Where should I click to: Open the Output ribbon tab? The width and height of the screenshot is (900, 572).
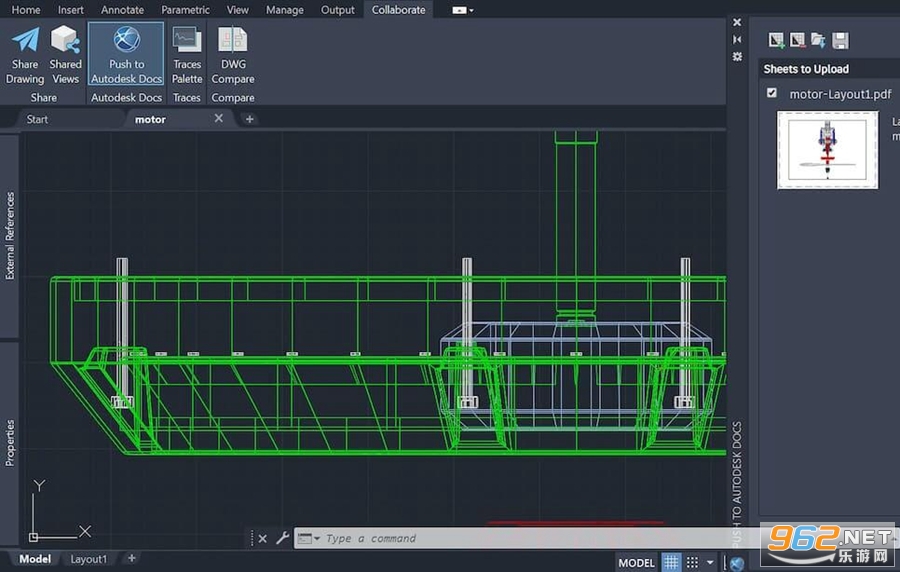pyautogui.click(x=338, y=10)
